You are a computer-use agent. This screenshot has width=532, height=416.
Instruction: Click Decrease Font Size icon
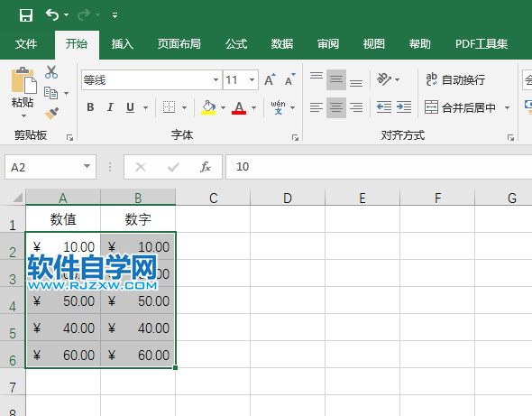coord(290,79)
